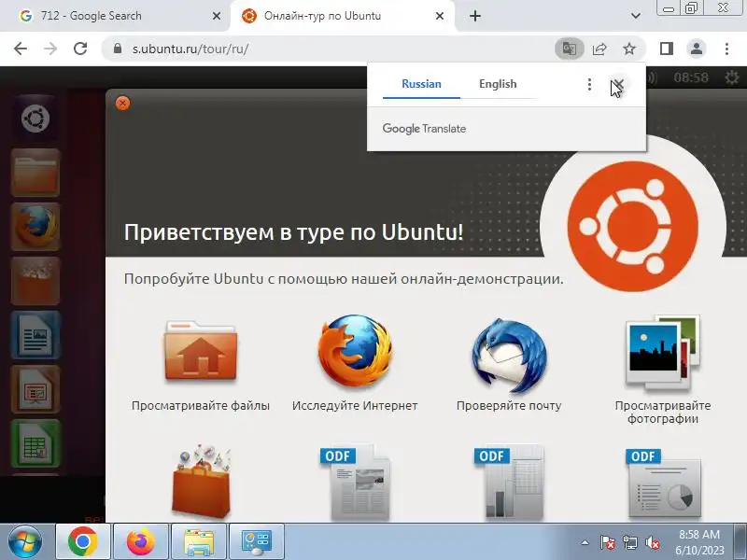Click the 'Просматривайте файлы' home folder icon
The width and height of the screenshot is (747, 560).
(x=201, y=352)
